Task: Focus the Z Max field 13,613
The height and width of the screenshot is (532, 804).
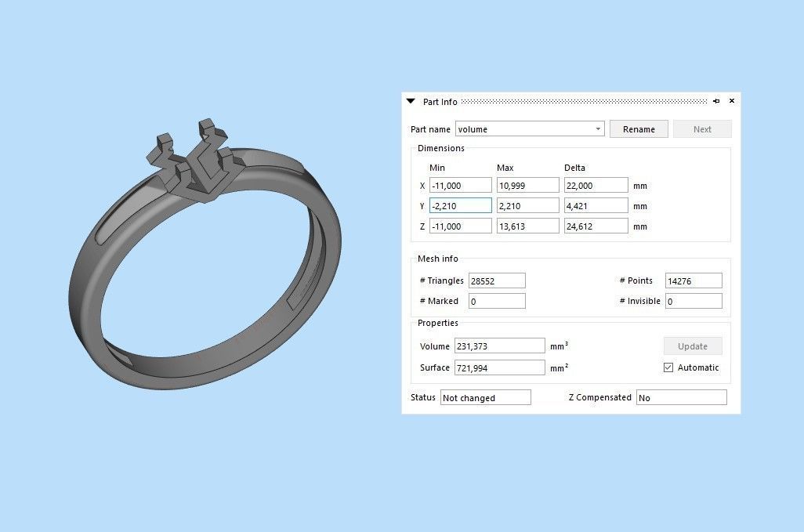Action: 527,226
